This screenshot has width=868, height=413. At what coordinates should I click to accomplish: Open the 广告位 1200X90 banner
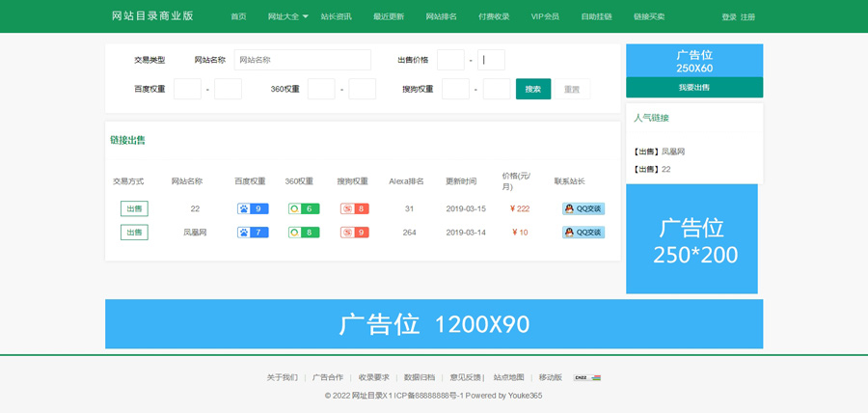[x=433, y=324]
